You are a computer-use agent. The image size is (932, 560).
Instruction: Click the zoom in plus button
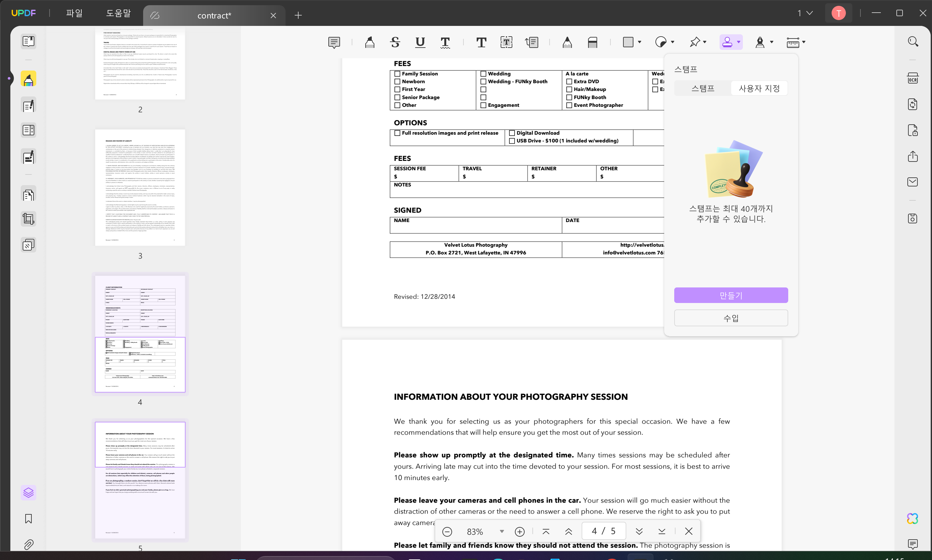coord(519,531)
